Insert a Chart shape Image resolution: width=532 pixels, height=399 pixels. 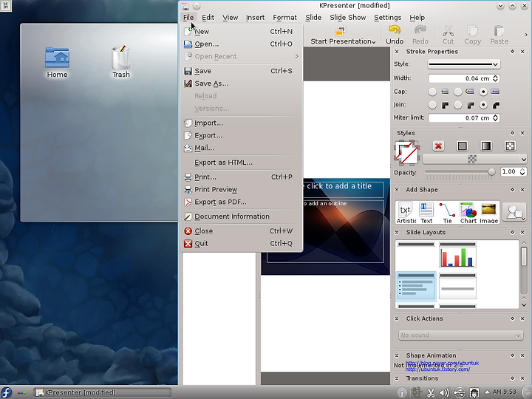[468, 212]
